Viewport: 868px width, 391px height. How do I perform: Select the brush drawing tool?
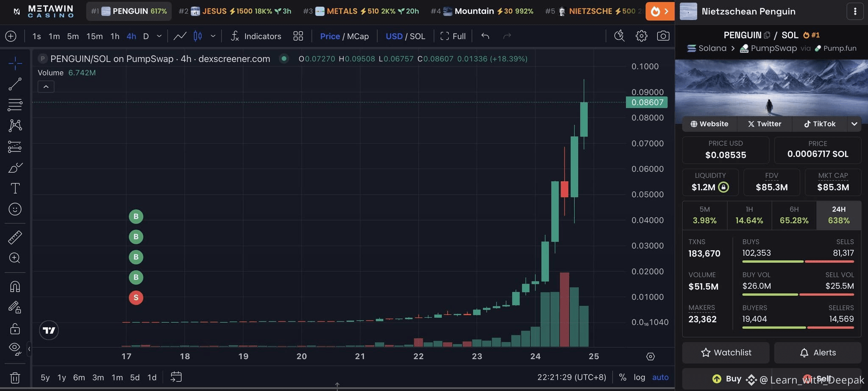pos(15,168)
